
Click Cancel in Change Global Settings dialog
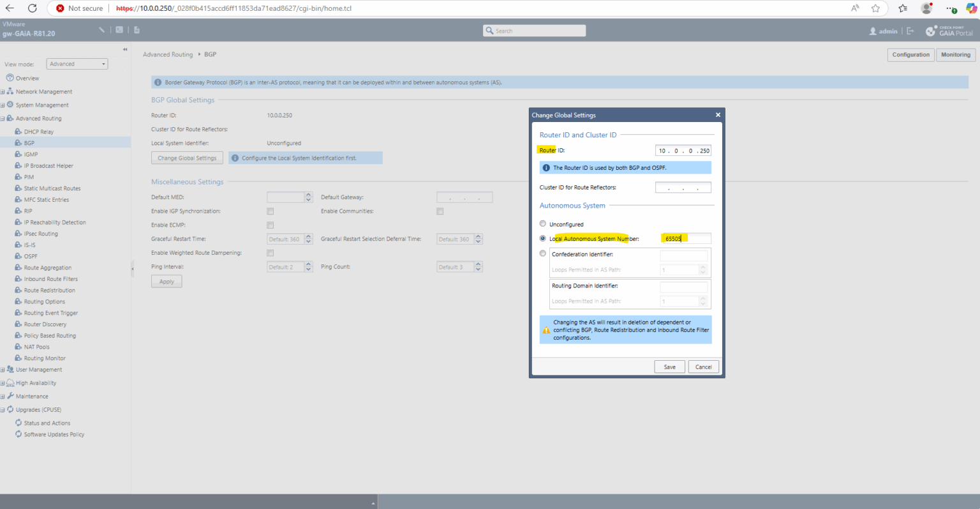click(704, 367)
